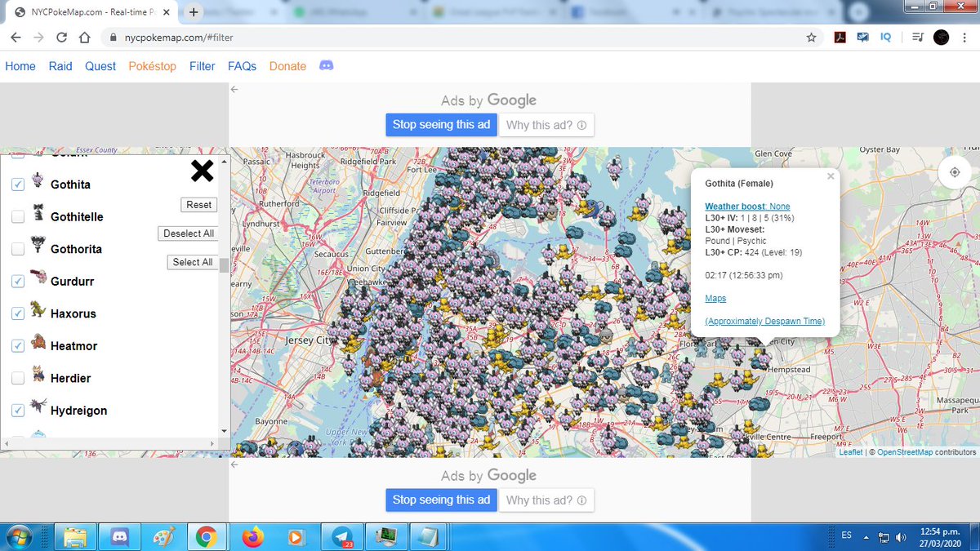Screen dimensions: 980x551
Task: Open the browser home page icon
Action: coord(85,38)
